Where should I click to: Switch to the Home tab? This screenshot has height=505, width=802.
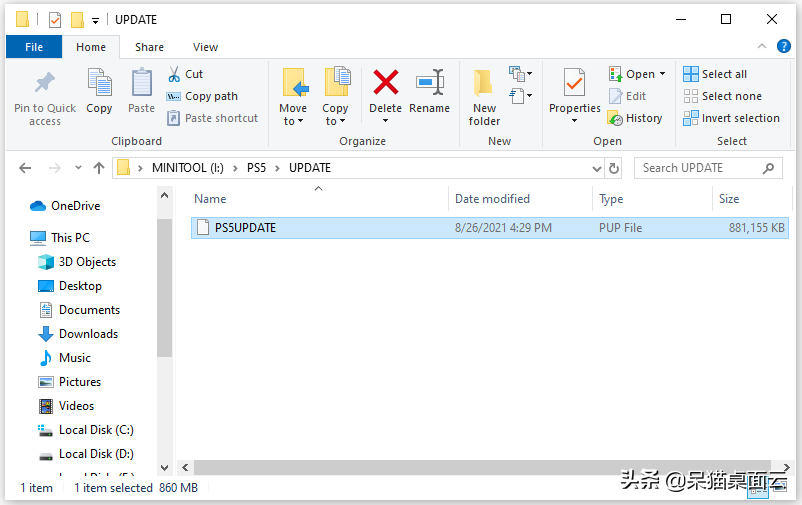(x=91, y=47)
